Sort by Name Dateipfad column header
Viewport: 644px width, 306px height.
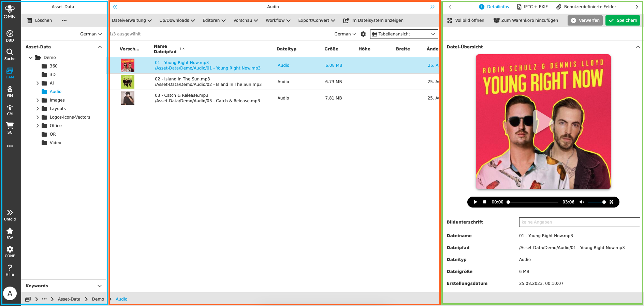click(165, 49)
